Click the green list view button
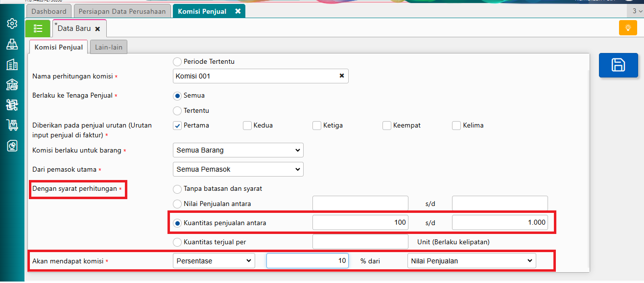 point(38,28)
